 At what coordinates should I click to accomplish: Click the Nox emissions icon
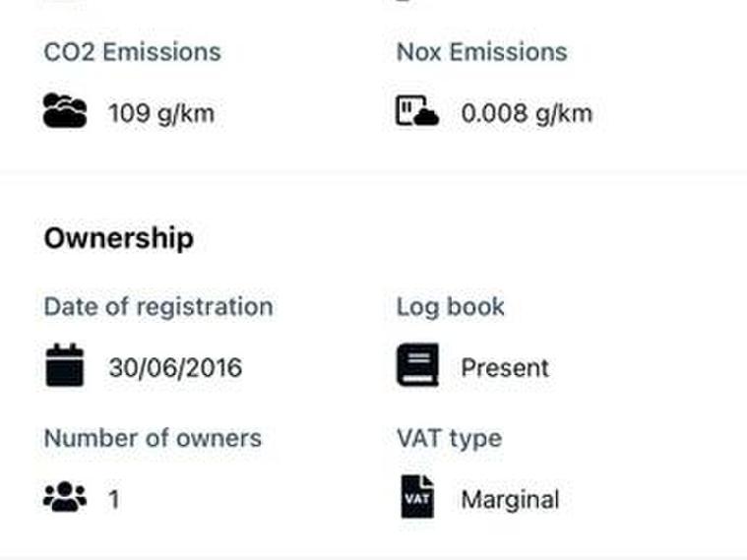click(417, 112)
